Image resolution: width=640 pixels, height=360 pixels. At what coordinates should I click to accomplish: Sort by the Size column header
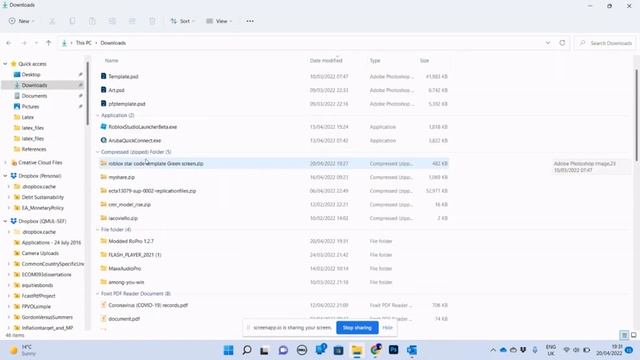click(424, 60)
